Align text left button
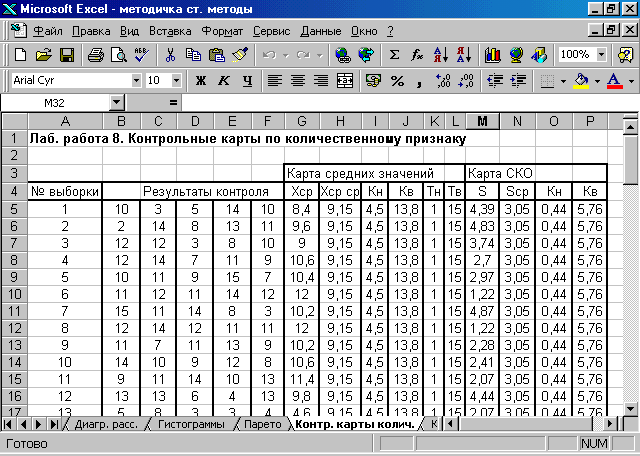Image resolution: width=640 pixels, height=456 pixels. coord(275,80)
